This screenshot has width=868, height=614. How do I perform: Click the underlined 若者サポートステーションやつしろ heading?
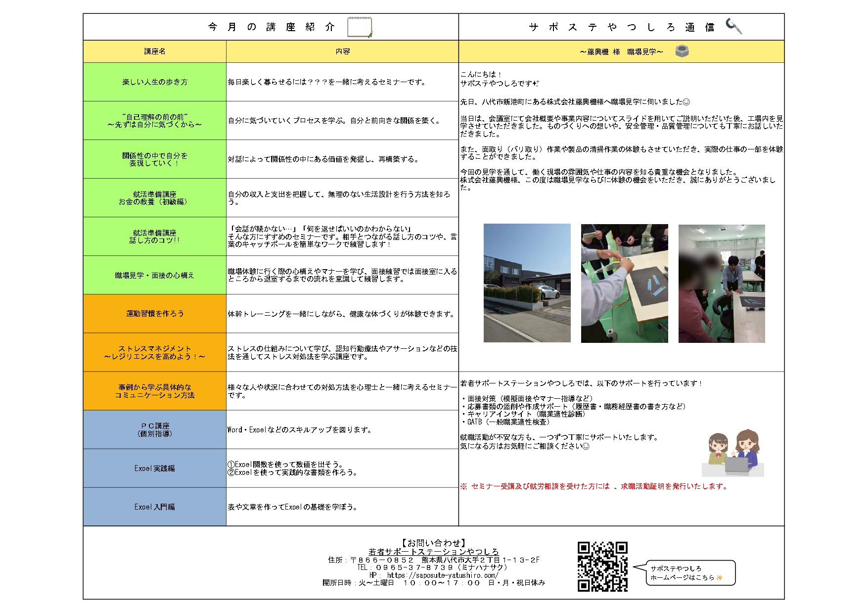click(433, 551)
